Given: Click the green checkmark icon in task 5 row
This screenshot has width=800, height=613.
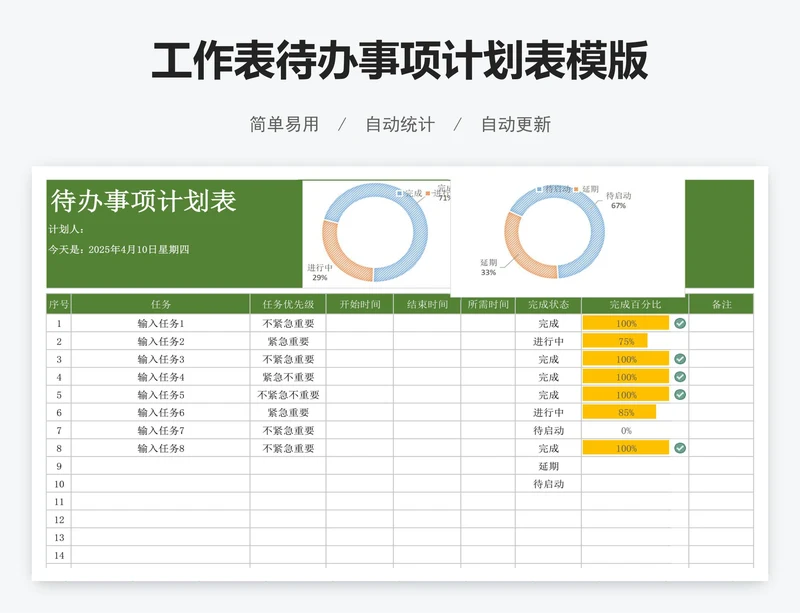Looking at the screenshot, I should [680, 395].
